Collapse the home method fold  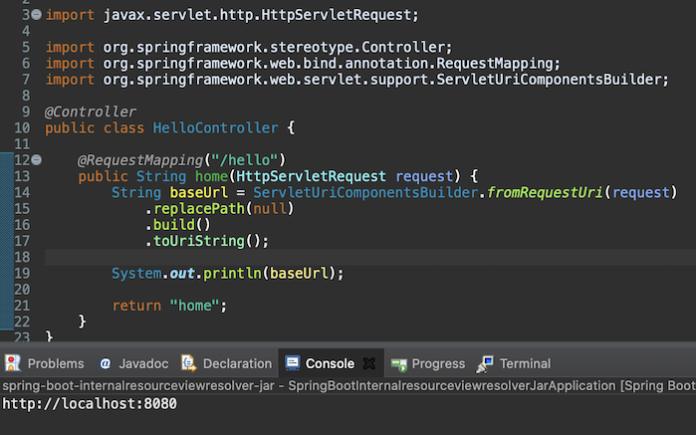coord(36,160)
